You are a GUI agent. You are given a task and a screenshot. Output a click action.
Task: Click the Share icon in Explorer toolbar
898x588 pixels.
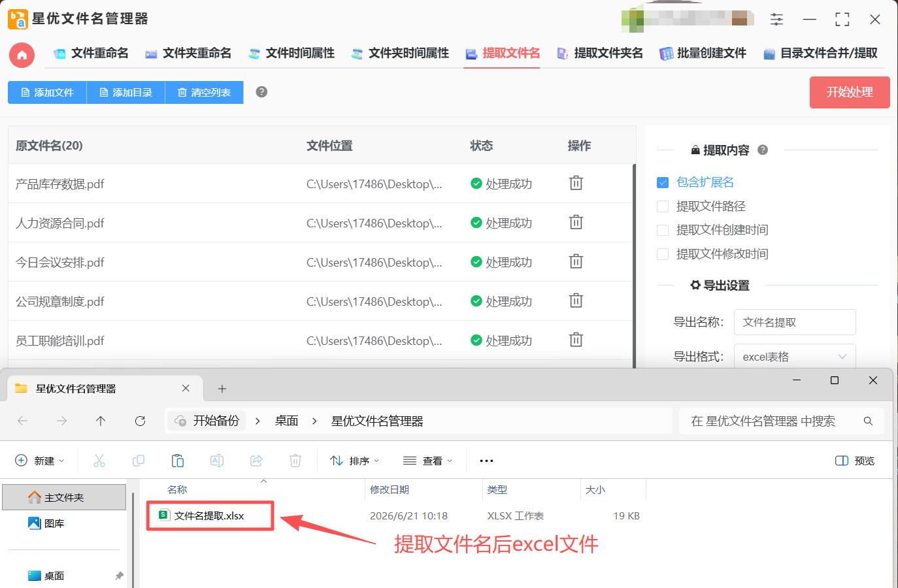coord(256,461)
